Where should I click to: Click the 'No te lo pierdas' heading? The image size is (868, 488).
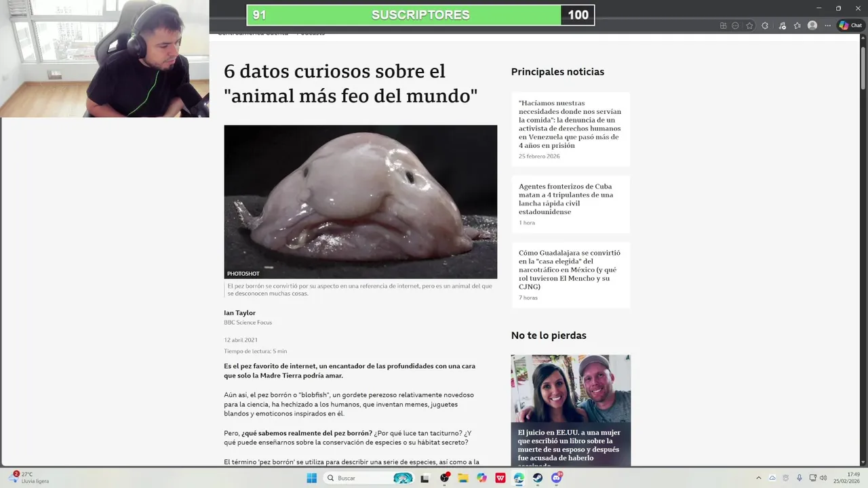(549, 335)
